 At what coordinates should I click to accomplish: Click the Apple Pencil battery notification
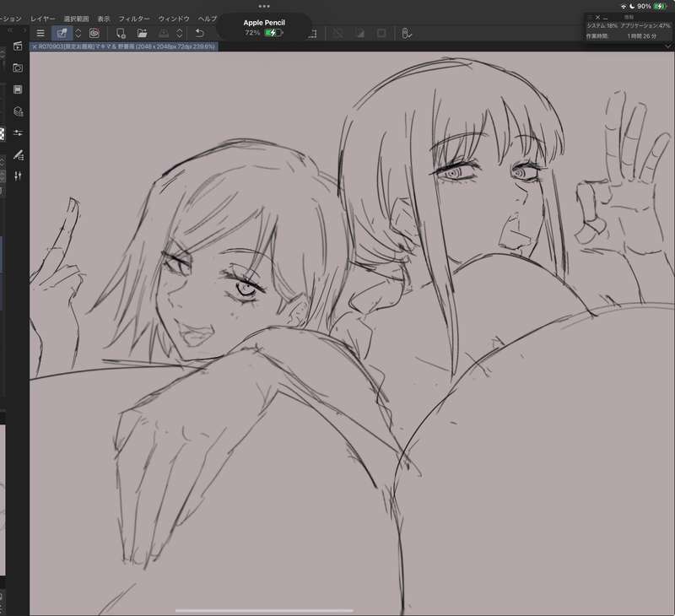[x=264, y=28]
